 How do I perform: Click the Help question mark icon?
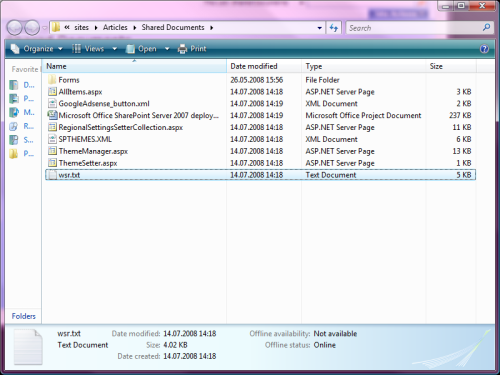coord(484,49)
